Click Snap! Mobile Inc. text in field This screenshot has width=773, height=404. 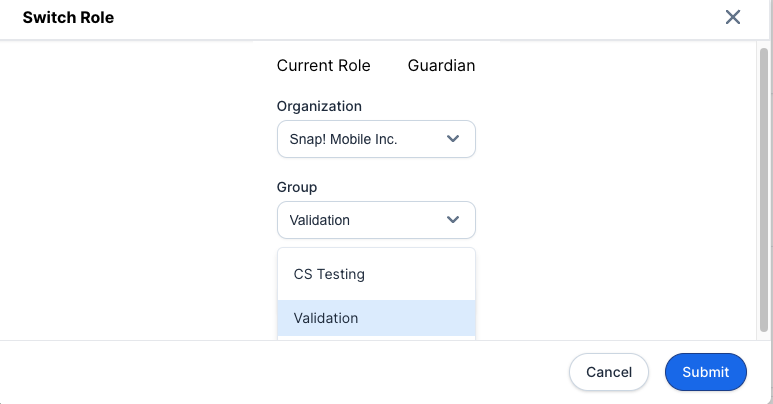[x=343, y=139]
